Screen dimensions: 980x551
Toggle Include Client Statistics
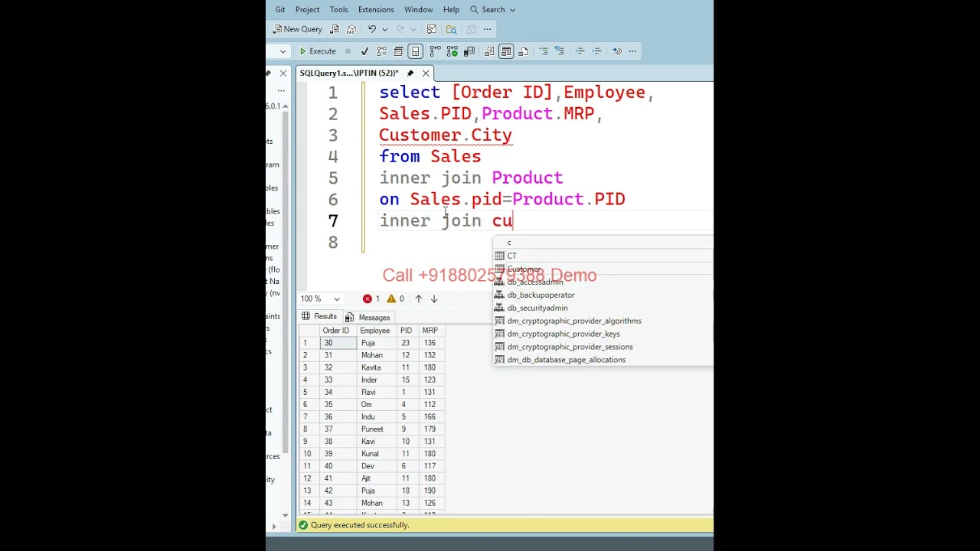click(469, 51)
